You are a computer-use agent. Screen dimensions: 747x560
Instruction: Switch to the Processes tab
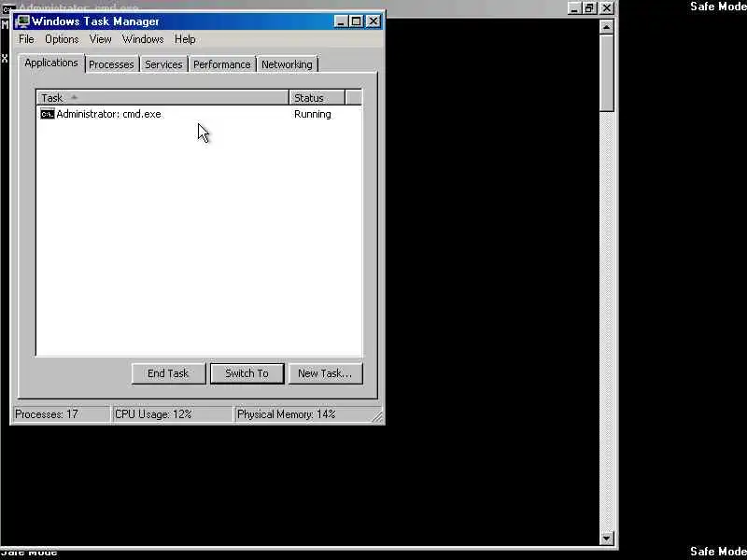pyautogui.click(x=111, y=64)
